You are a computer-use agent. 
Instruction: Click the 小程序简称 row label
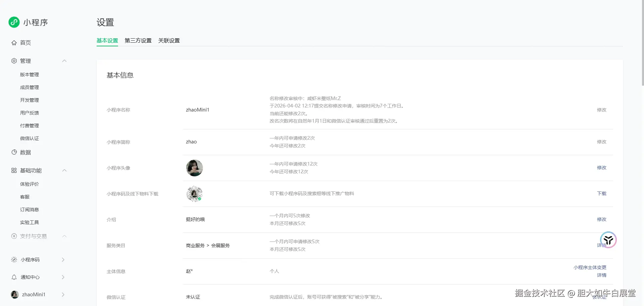click(118, 142)
